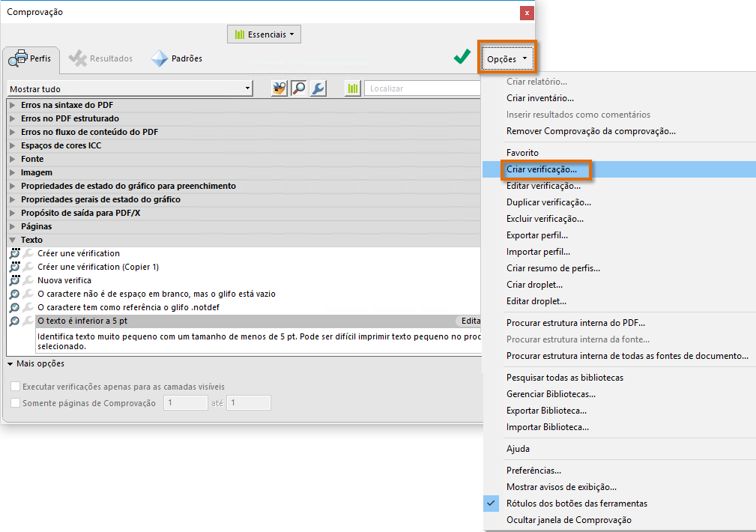Check 'Somente páginas de Comprovação'
The width and height of the screenshot is (756, 532).
(13, 402)
